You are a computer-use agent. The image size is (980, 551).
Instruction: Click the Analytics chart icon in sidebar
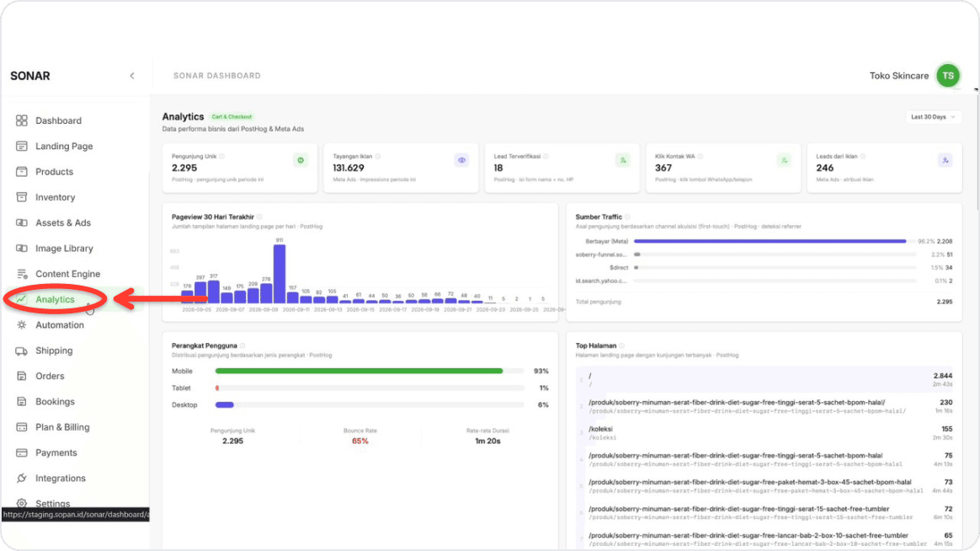(22, 299)
